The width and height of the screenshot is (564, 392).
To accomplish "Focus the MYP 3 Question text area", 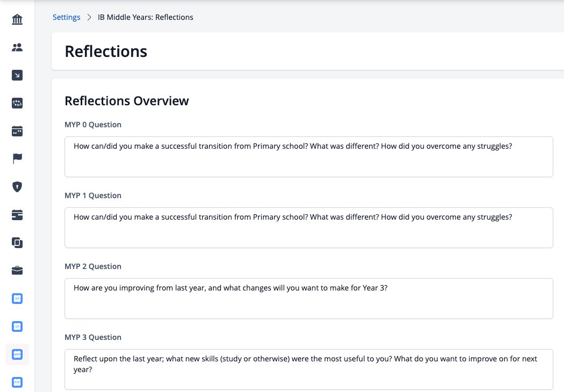I will click(x=309, y=369).
